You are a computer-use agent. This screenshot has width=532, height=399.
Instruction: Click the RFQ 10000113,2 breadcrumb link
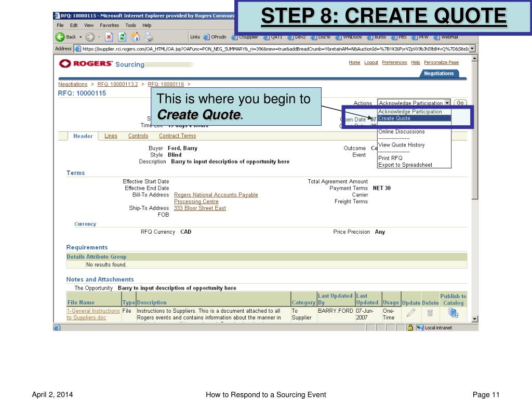[x=117, y=84]
